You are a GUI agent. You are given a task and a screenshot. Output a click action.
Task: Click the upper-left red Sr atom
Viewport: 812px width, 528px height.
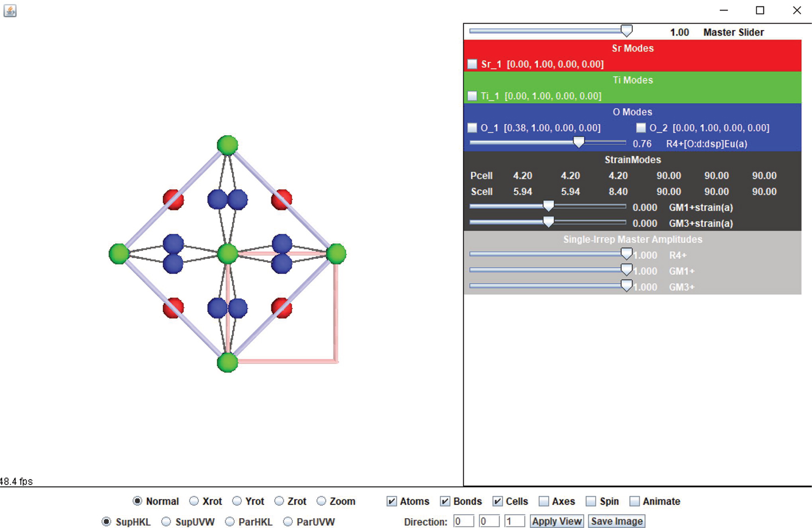pyautogui.click(x=173, y=200)
